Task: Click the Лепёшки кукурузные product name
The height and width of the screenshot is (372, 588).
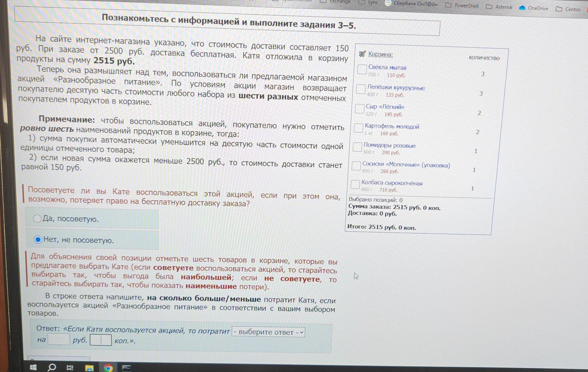Action: click(x=396, y=88)
